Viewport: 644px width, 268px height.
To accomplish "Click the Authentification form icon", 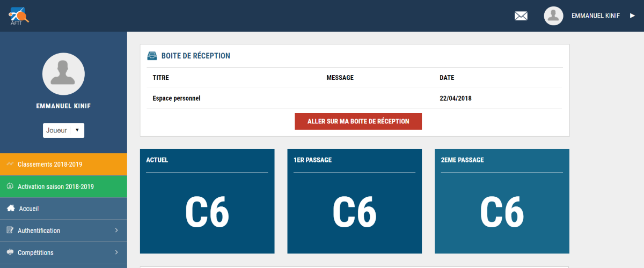I will pos(10,230).
